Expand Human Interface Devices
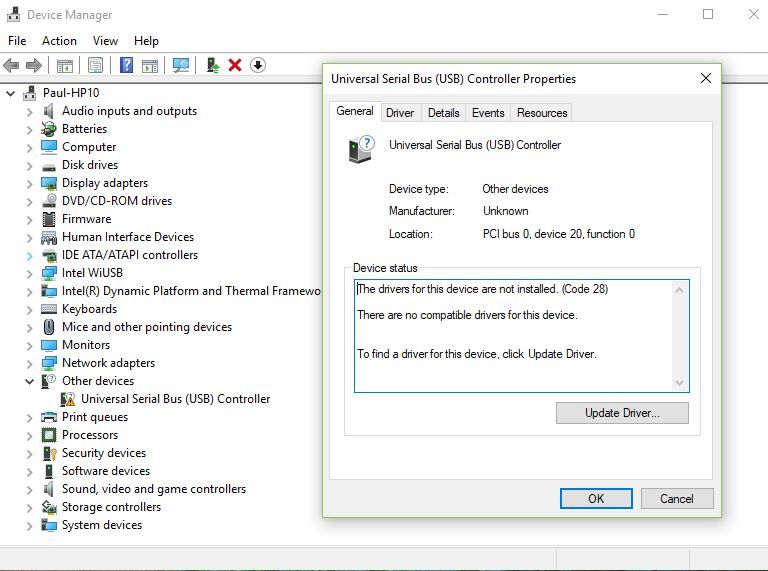 (x=29, y=238)
